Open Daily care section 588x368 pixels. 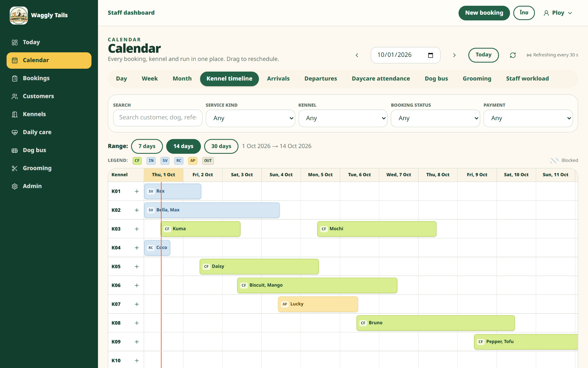pos(49,132)
